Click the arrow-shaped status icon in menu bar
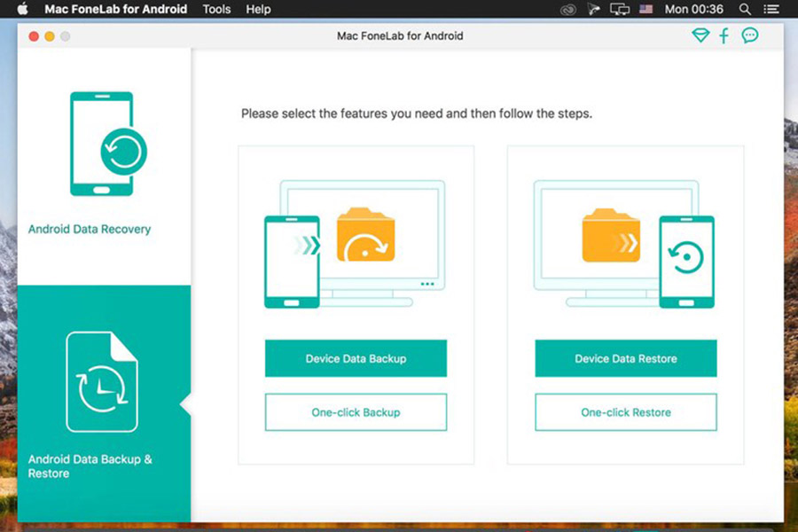The width and height of the screenshot is (798, 532). click(593, 9)
